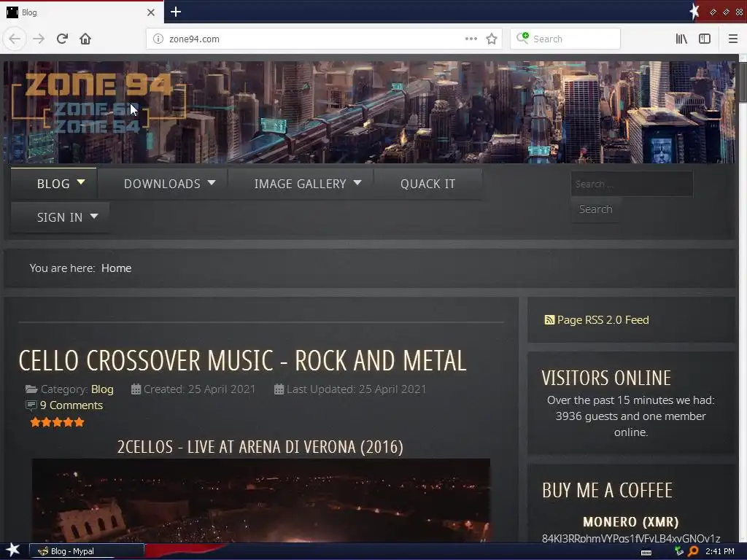Click the forward navigation arrow
Screen dimensions: 747x560
coord(39,39)
